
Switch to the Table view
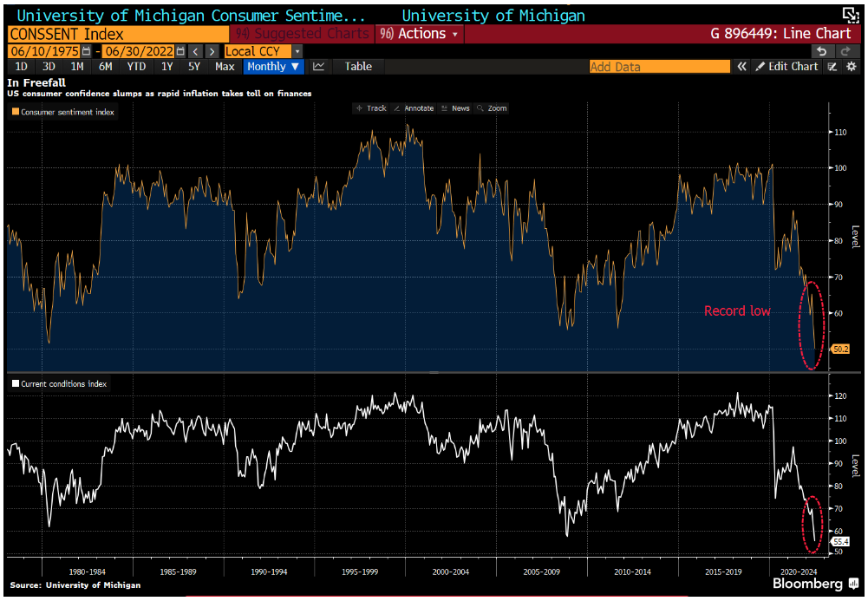click(x=358, y=67)
